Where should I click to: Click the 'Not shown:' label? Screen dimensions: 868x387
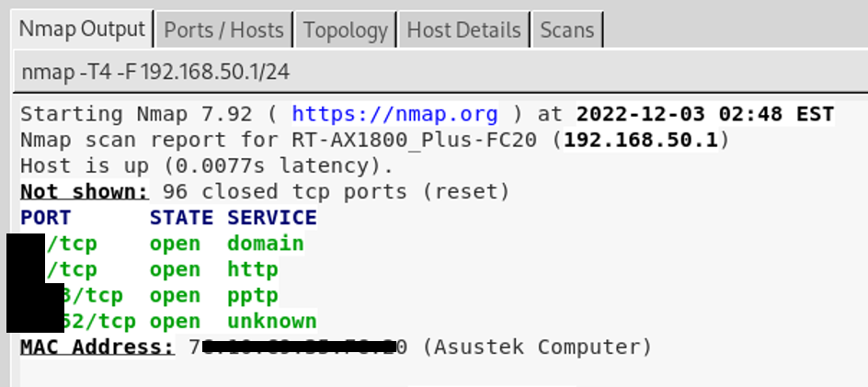84,192
